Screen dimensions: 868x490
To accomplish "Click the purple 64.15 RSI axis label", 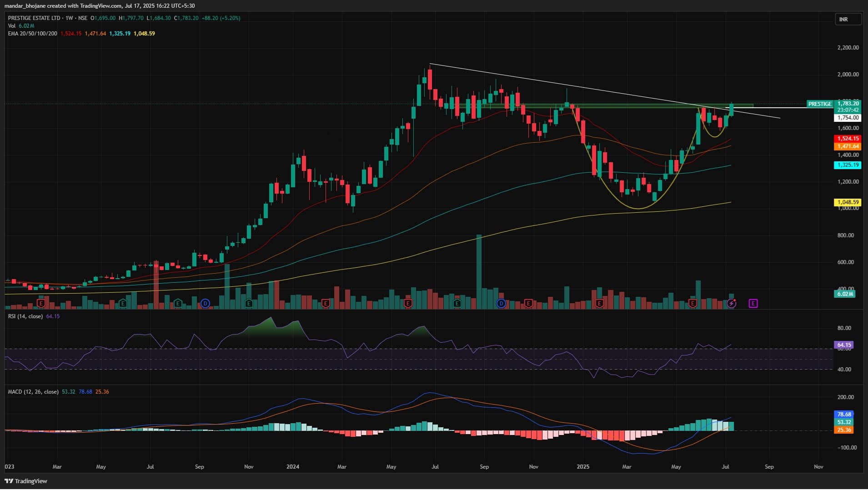I will (x=844, y=345).
